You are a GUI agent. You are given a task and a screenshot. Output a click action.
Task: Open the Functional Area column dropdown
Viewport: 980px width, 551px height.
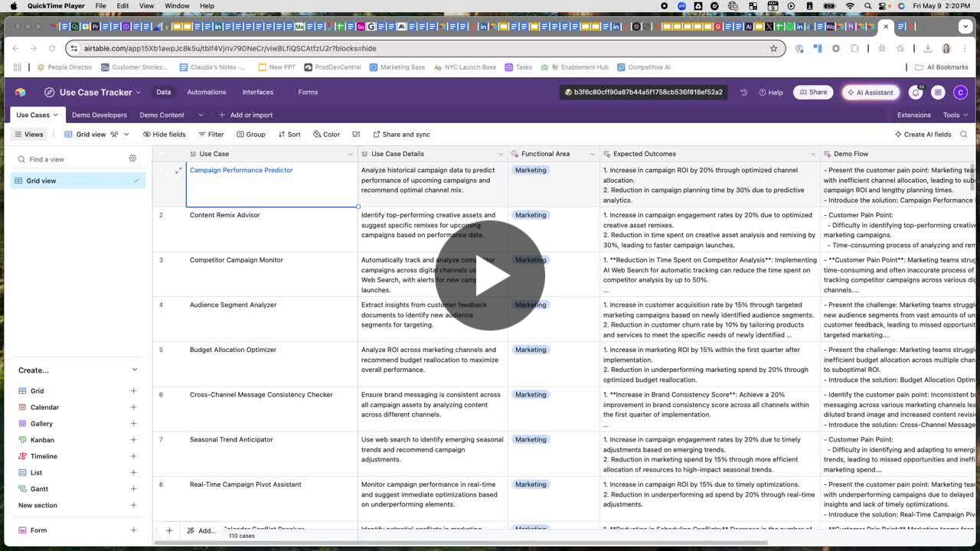(593, 154)
